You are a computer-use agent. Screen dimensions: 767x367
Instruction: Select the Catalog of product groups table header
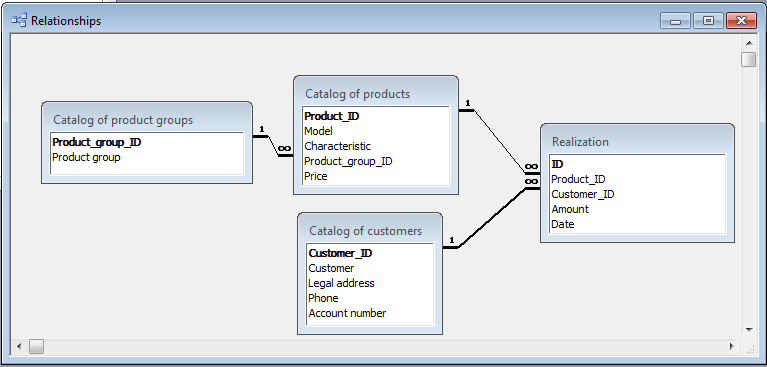point(147,119)
